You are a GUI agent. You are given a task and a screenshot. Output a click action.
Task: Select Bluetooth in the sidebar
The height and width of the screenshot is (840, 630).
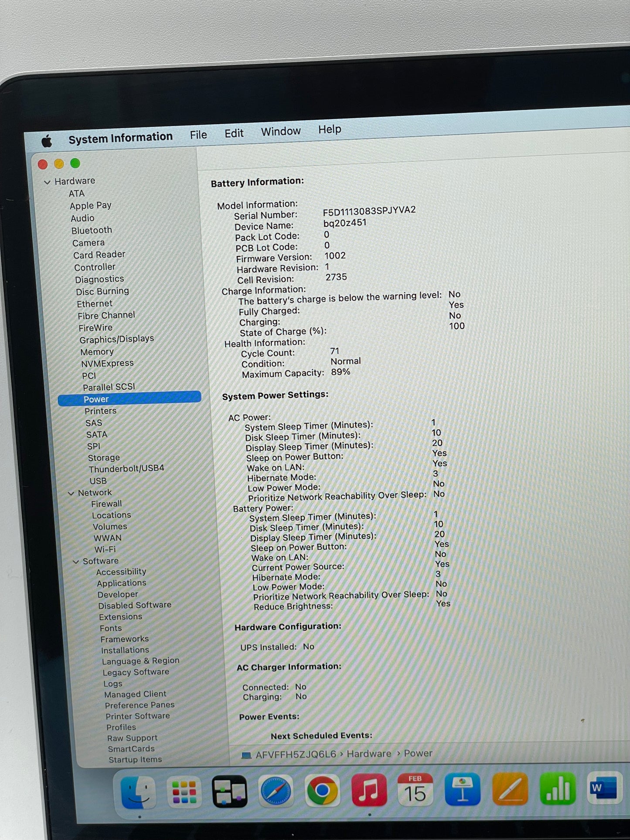pyautogui.click(x=92, y=231)
